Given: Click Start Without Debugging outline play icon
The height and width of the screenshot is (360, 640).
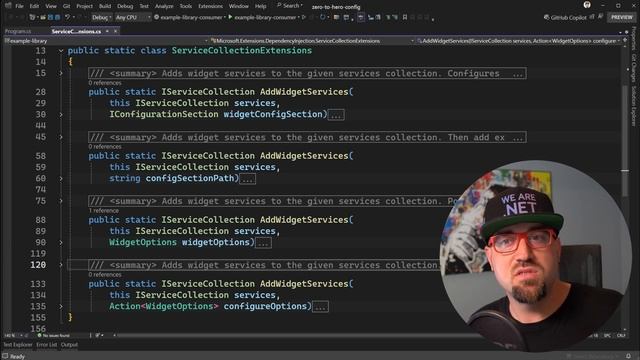Looking at the screenshot, I should pos(304,17).
